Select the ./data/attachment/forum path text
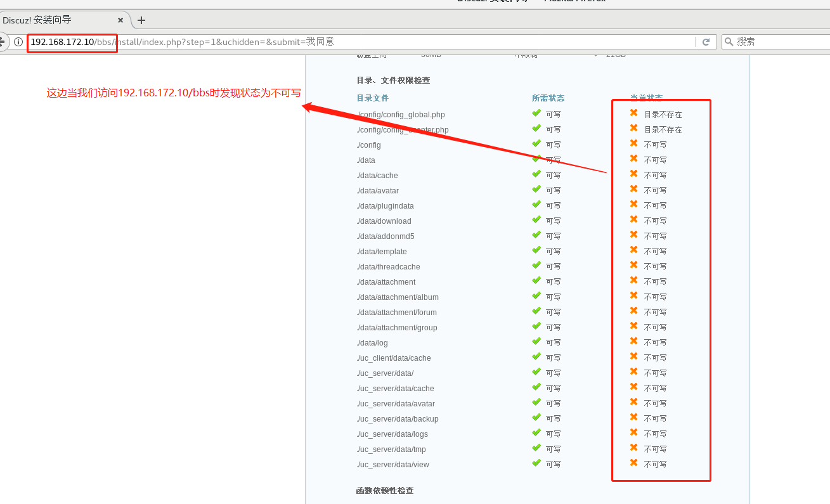830x504 pixels. (396, 313)
